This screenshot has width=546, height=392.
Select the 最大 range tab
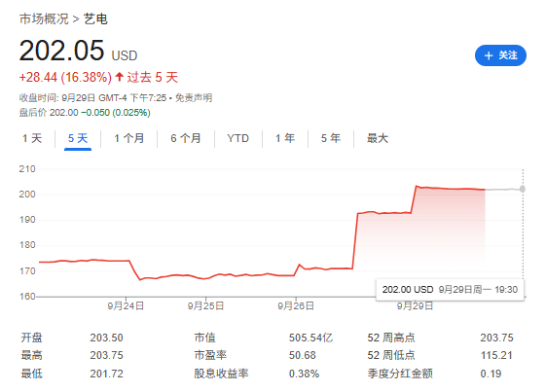[378, 138]
